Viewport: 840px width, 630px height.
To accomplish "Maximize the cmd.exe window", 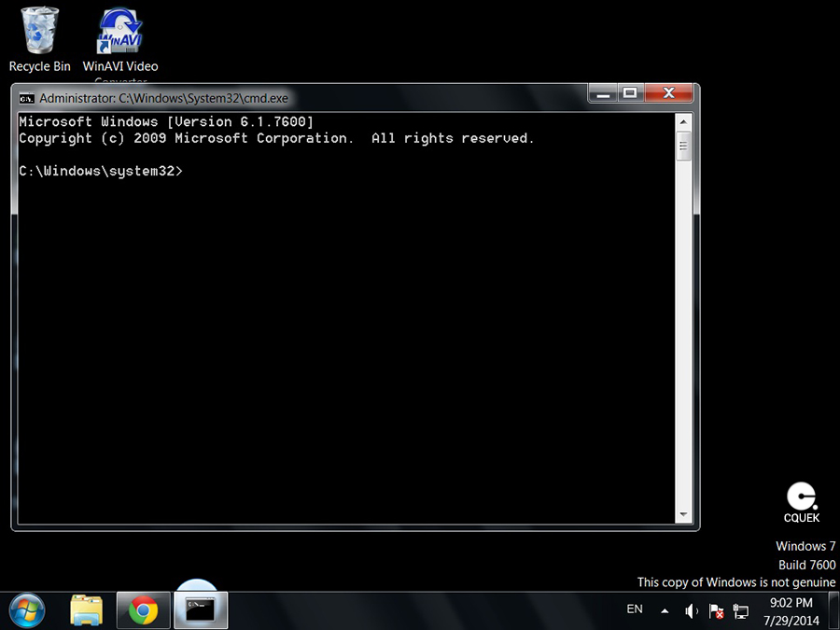I will [x=631, y=93].
